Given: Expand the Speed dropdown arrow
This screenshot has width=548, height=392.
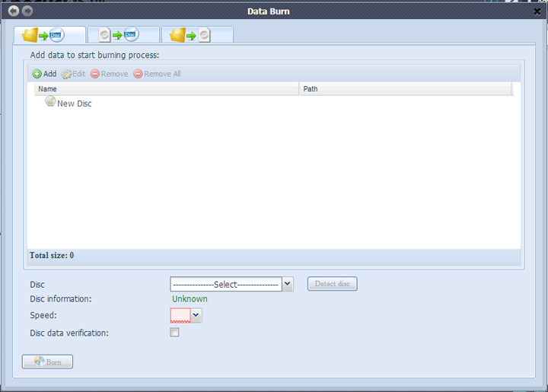Looking at the screenshot, I should [196, 315].
